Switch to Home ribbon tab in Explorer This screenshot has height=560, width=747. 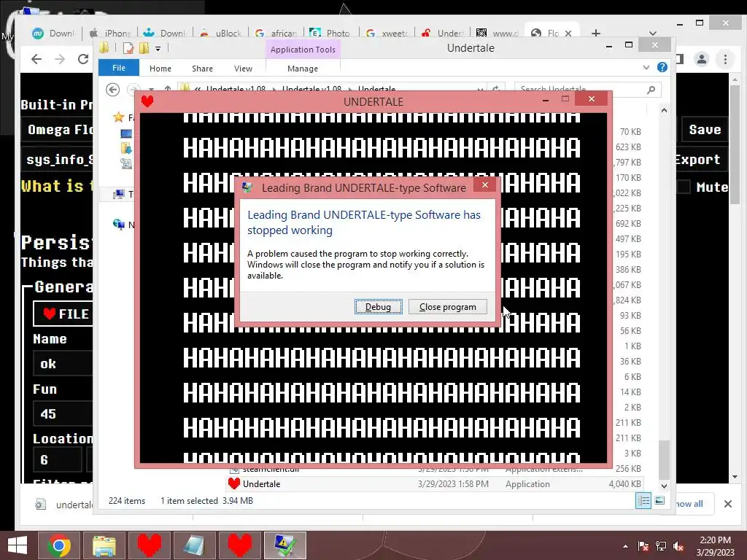point(160,69)
